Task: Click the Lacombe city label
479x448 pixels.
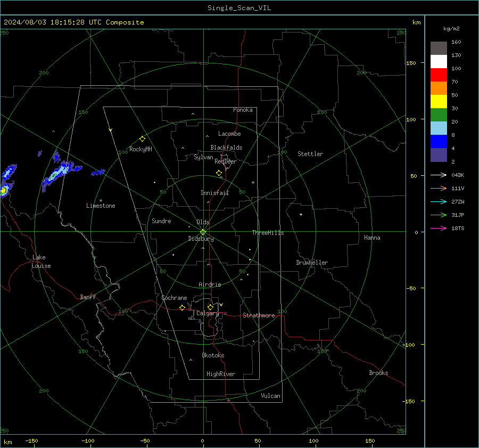Action: click(x=229, y=134)
